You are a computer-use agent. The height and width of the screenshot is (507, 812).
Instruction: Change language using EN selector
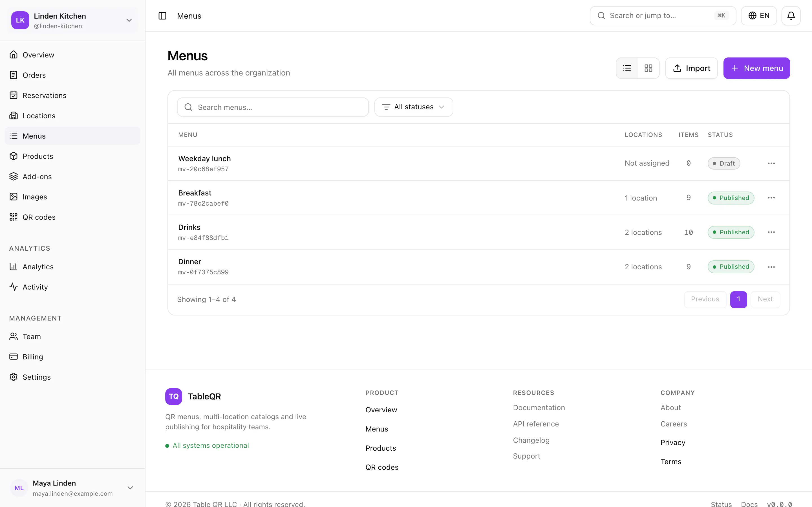pyautogui.click(x=759, y=16)
